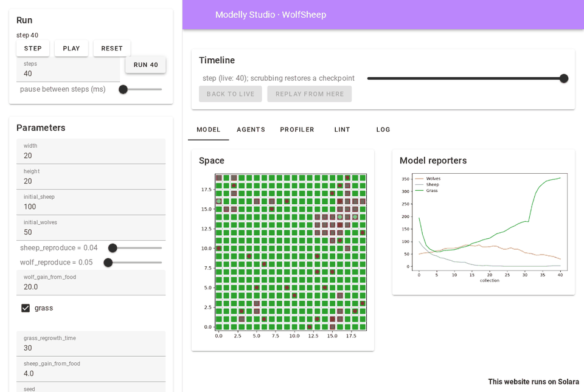The image size is (584, 392).
Task: Click REPLAY FROM HERE
Action: pos(310,94)
